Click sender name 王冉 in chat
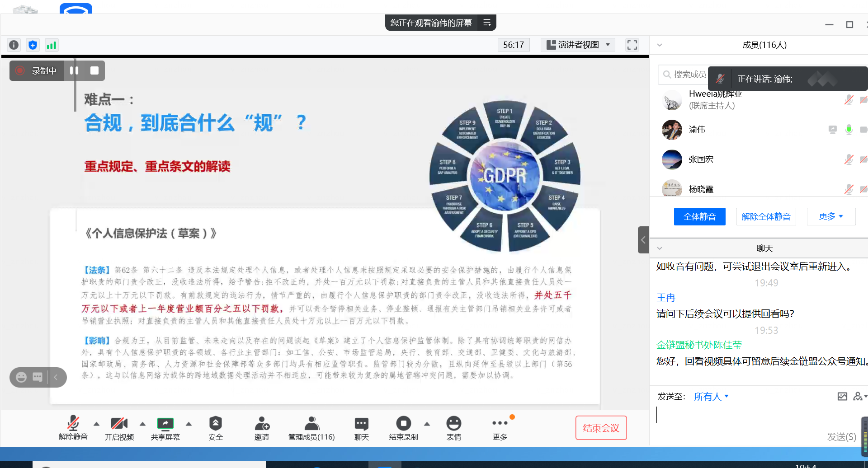Image resolution: width=868 pixels, height=468 pixels. [665, 298]
